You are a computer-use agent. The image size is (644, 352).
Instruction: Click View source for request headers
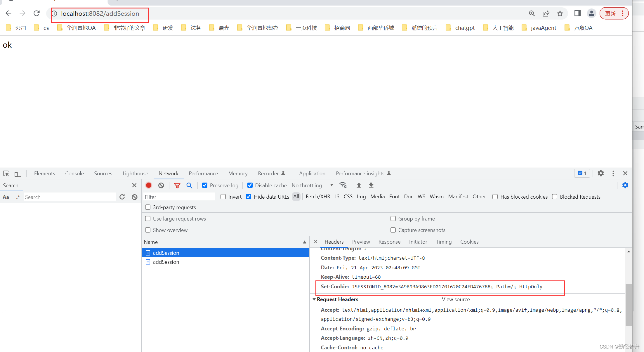(x=456, y=299)
